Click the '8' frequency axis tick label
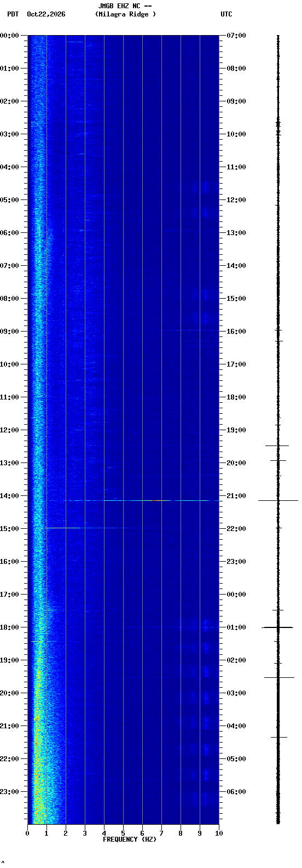The image size is (302, 868). [x=181, y=833]
